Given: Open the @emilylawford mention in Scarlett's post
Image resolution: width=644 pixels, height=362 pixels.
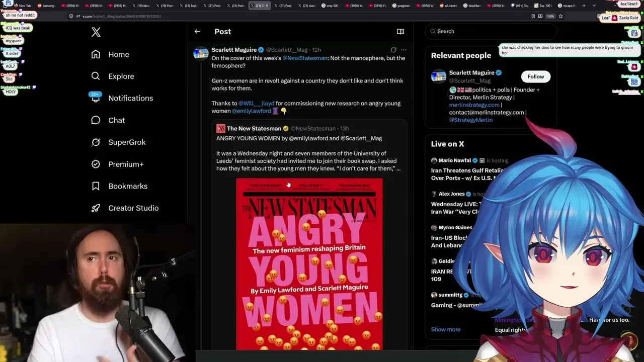Looking at the screenshot, I should 251,111.
